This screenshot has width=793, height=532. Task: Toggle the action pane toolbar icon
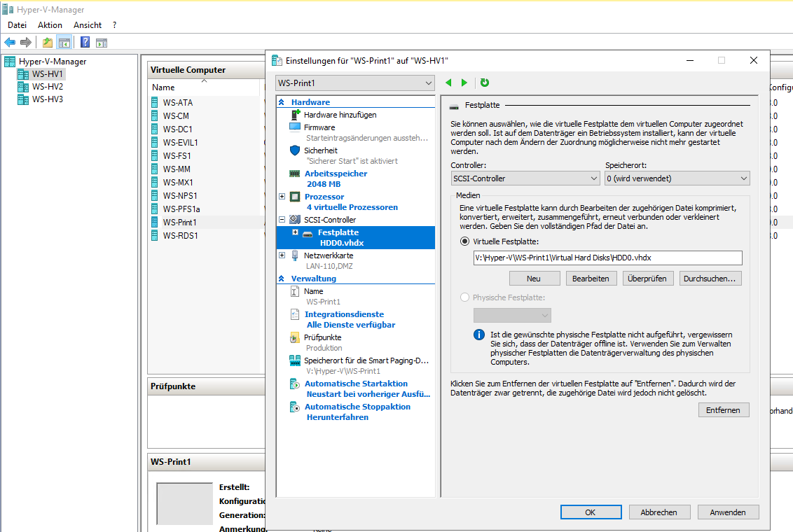click(102, 43)
